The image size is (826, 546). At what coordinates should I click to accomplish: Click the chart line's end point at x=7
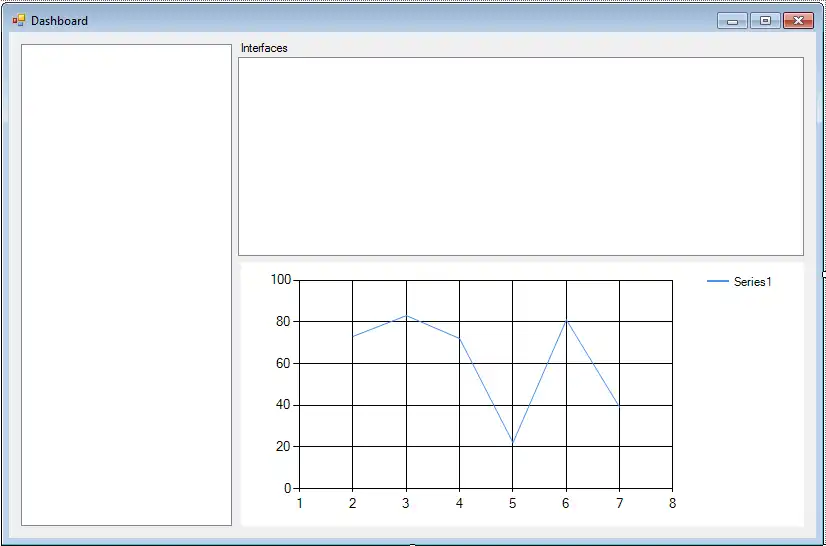click(x=619, y=406)
